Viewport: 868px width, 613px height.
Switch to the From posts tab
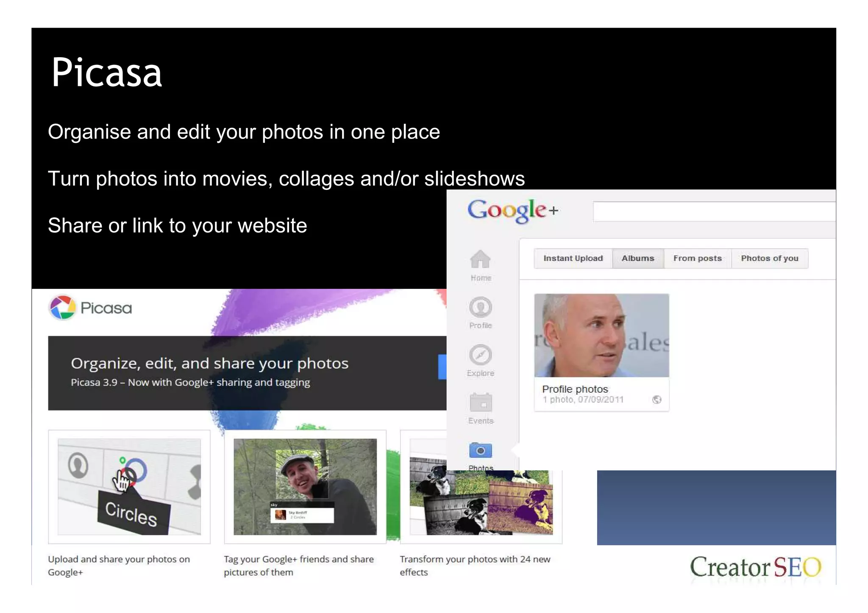pyautogui.click(x=697, y=258)
